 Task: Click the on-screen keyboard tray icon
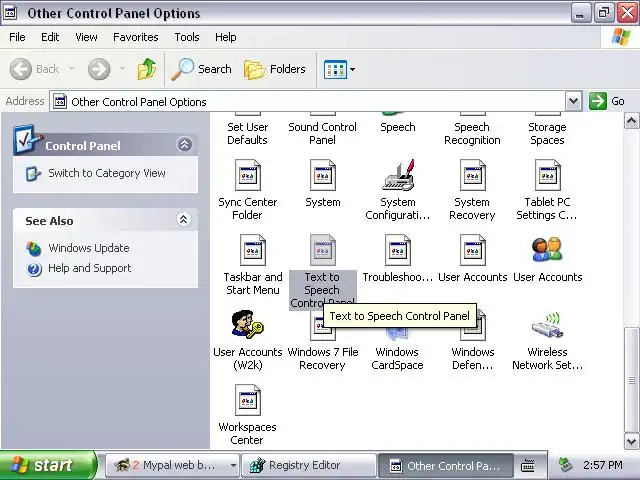[x=528, y=465]
